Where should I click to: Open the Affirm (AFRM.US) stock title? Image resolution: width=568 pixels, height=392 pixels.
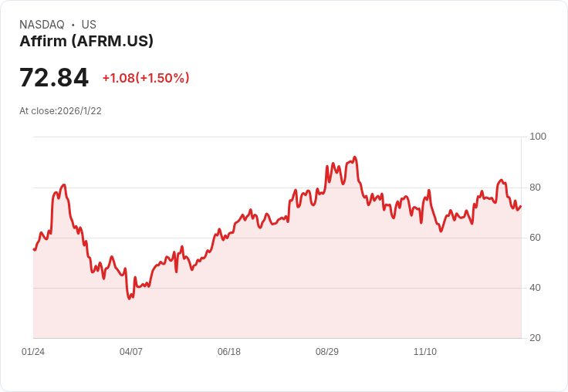click(x=86, y=41)
